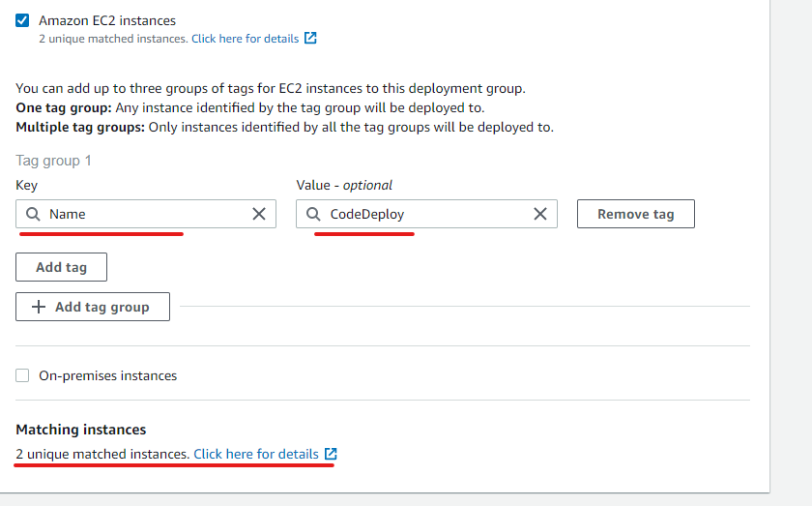
Task: Click the Add tag group button
Action: (93, 307)
